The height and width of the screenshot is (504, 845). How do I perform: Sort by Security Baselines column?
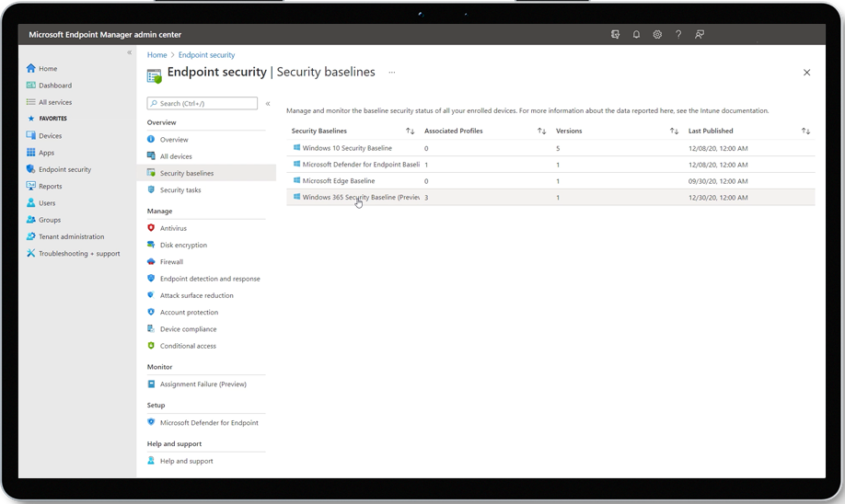(411, 132)
